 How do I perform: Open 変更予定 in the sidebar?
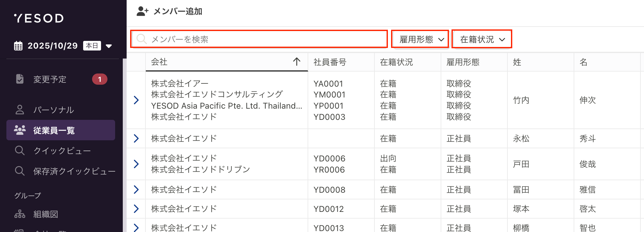[x=50, y=79]
